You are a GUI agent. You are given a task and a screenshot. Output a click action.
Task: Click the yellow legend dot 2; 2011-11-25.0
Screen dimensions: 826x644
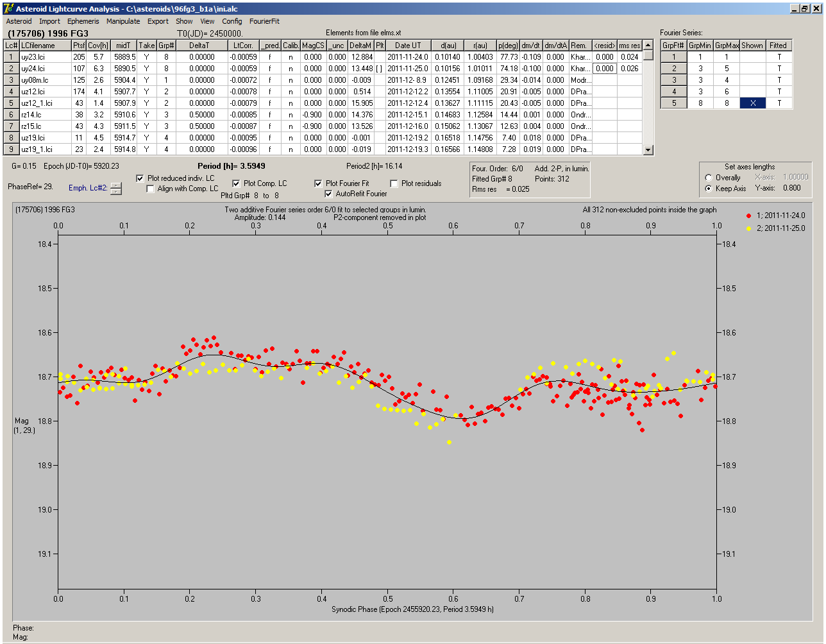coord(748,228)
